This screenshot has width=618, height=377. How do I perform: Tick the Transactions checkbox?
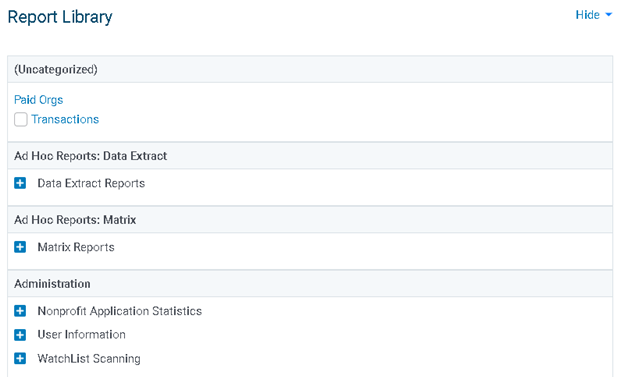pos(21,119)
